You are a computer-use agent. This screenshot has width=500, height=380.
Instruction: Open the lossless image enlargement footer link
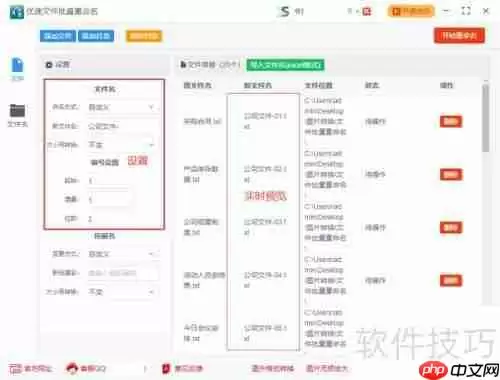pyautogui.click(x=327, y=368)
